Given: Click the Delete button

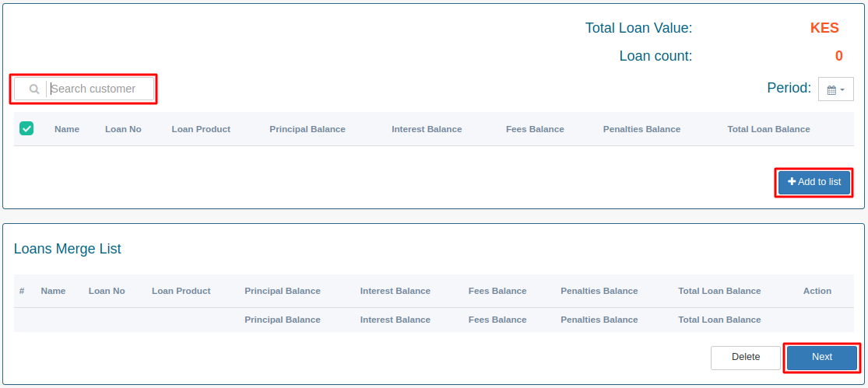Looking at the screenshot, I should (745, 357).
